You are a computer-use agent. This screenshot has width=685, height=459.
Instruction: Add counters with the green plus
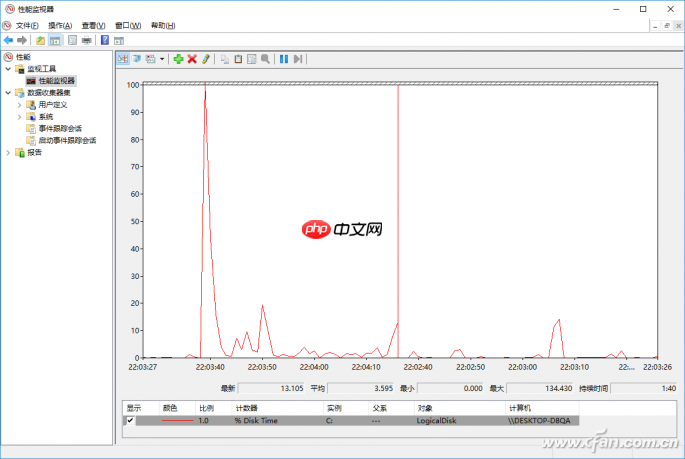(178, 59)
